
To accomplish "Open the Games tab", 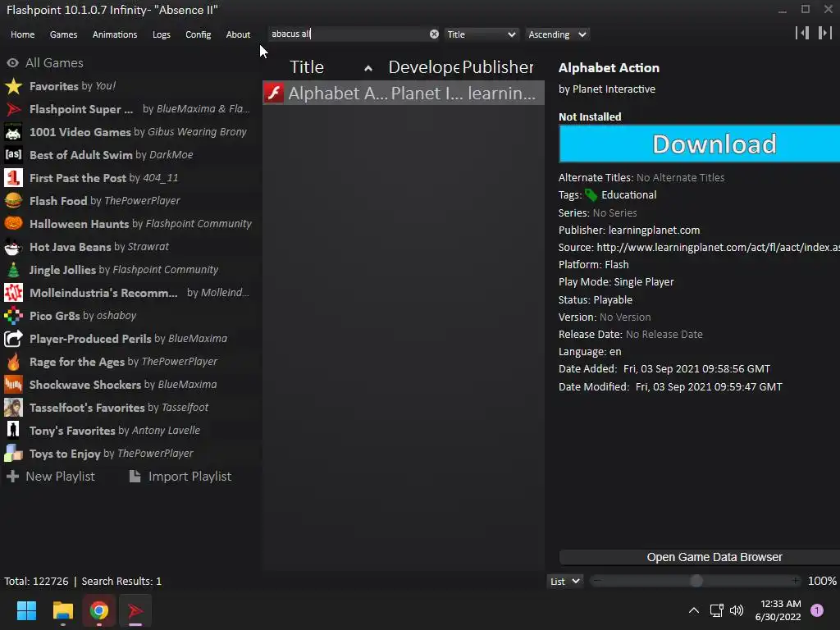I will [63, 34].
